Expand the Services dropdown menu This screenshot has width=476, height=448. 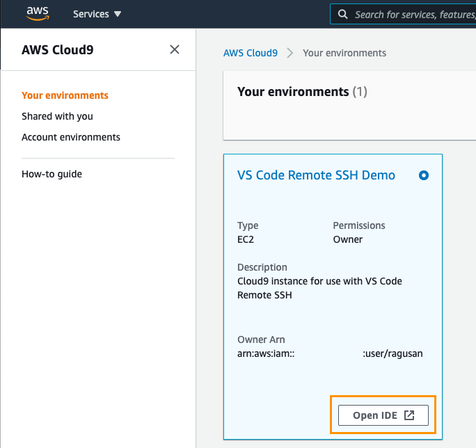(x=97, y=14)
